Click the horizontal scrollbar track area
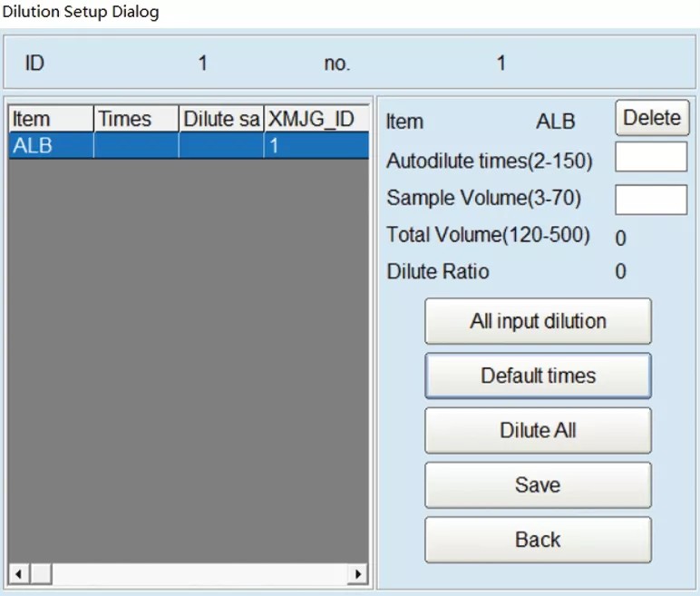 pyautogui.click(x=199, y=574)
